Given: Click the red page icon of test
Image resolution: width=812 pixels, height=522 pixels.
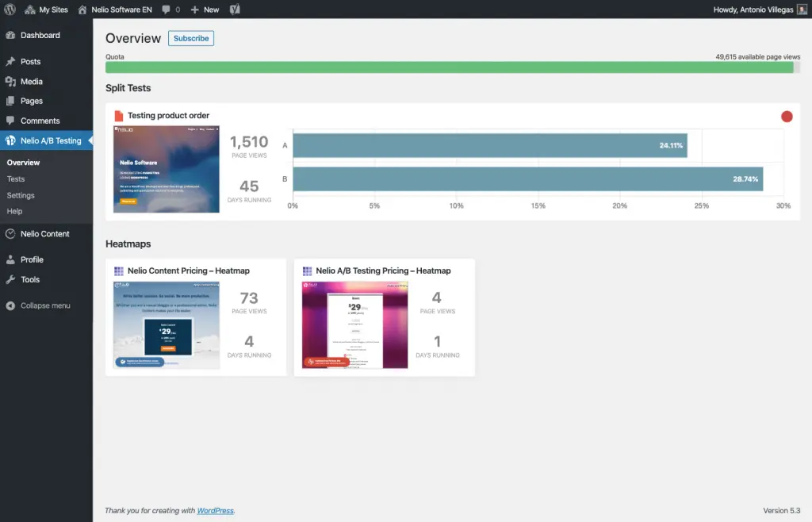Looking at the screenshot, I should click(x=119, y=116).
